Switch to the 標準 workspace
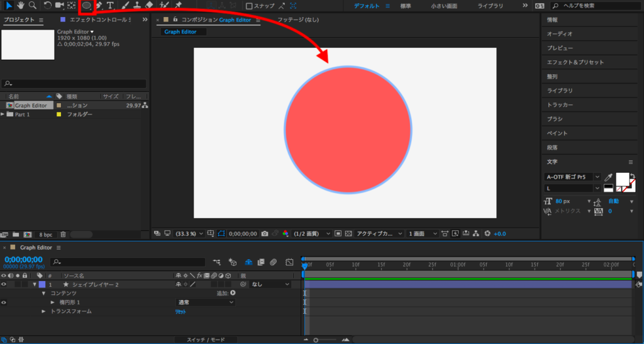The height and width of the screenshot is (344, 644). [x=407, y=6]
